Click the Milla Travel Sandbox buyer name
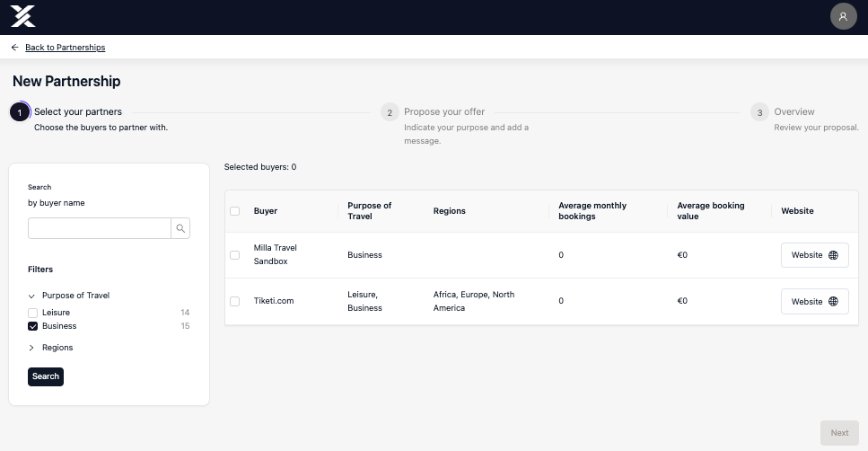 coord(276,255)
